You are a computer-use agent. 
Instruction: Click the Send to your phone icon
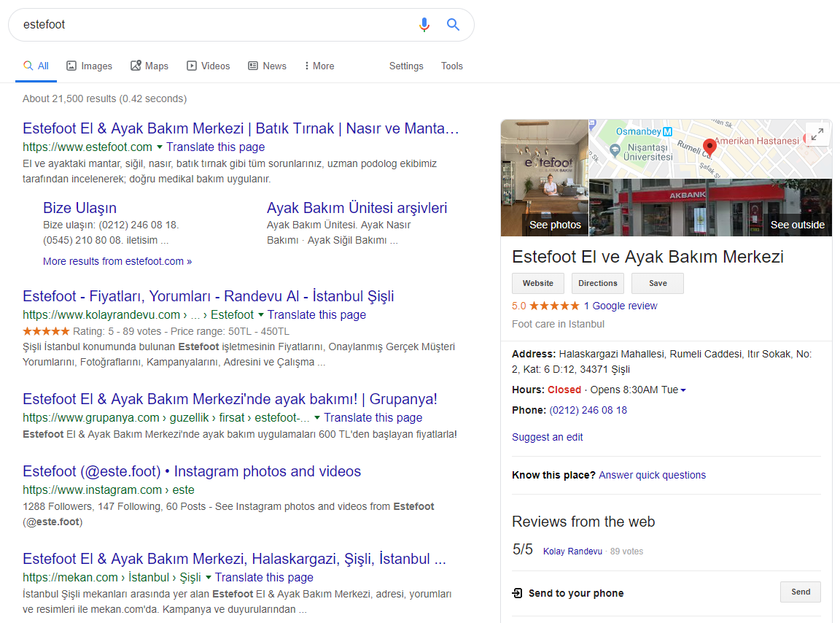coord(517,593)
